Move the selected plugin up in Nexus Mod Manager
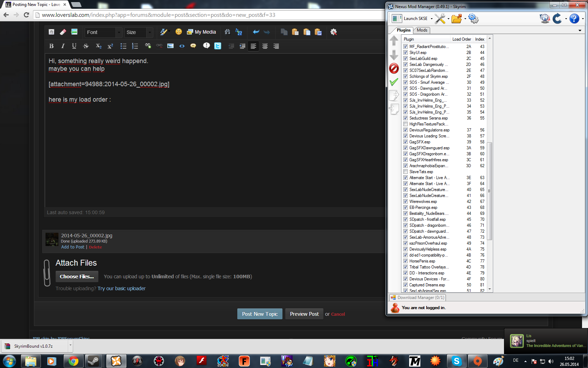This screenshot has width=588, height=368. point(394,41)
